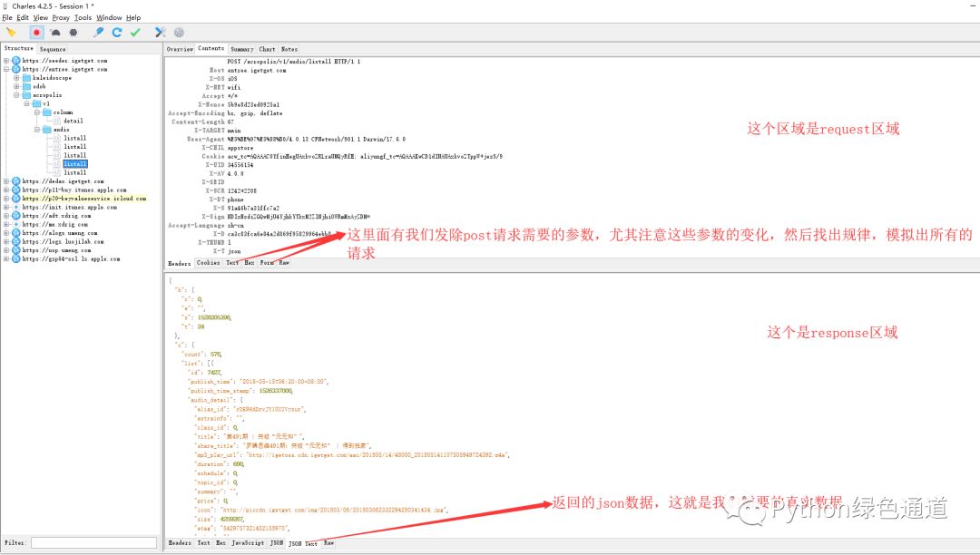Collapse the audio folder node
Image resolution: width=980 pixels, height=555 pixels.
[x=37, y=130]
